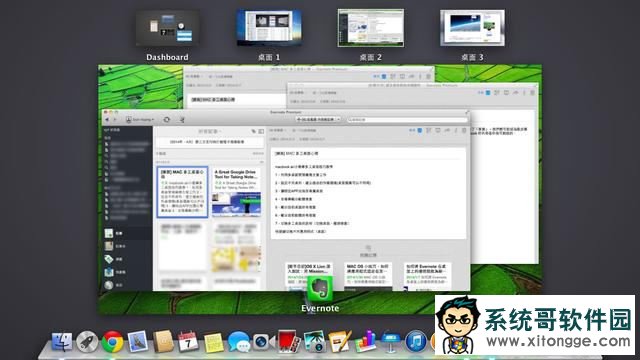Switch to the 桌面 1 space

(x=269, y=28)
